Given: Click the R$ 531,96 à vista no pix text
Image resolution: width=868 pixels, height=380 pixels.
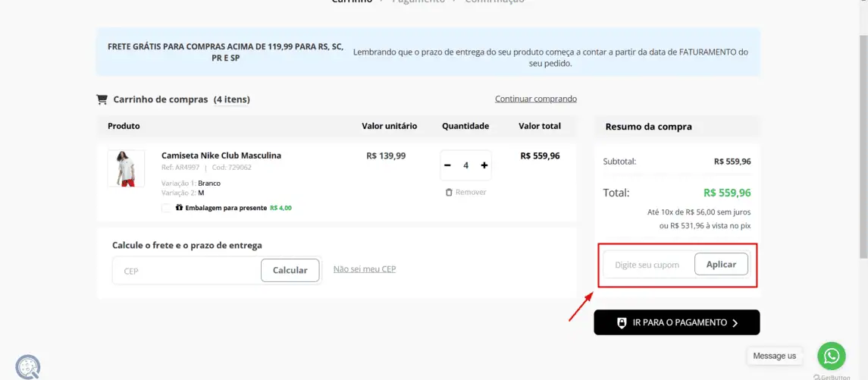Looking at the screenshot, I should tap(705, 226).
